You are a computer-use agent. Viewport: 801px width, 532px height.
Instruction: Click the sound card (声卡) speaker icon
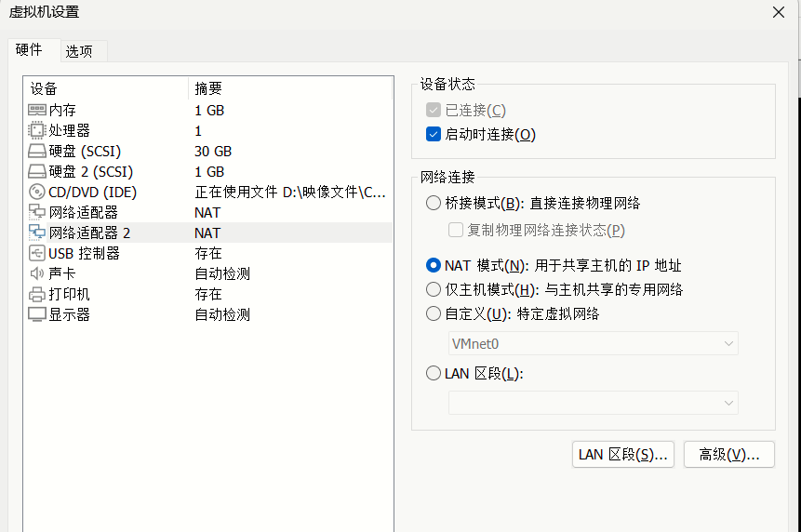click(37, 273)
